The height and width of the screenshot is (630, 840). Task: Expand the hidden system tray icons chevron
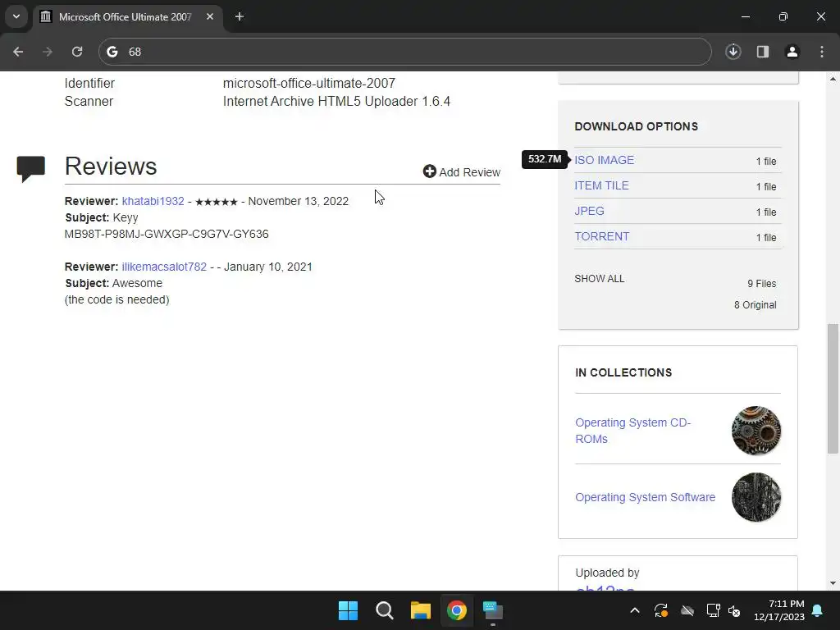635,610
